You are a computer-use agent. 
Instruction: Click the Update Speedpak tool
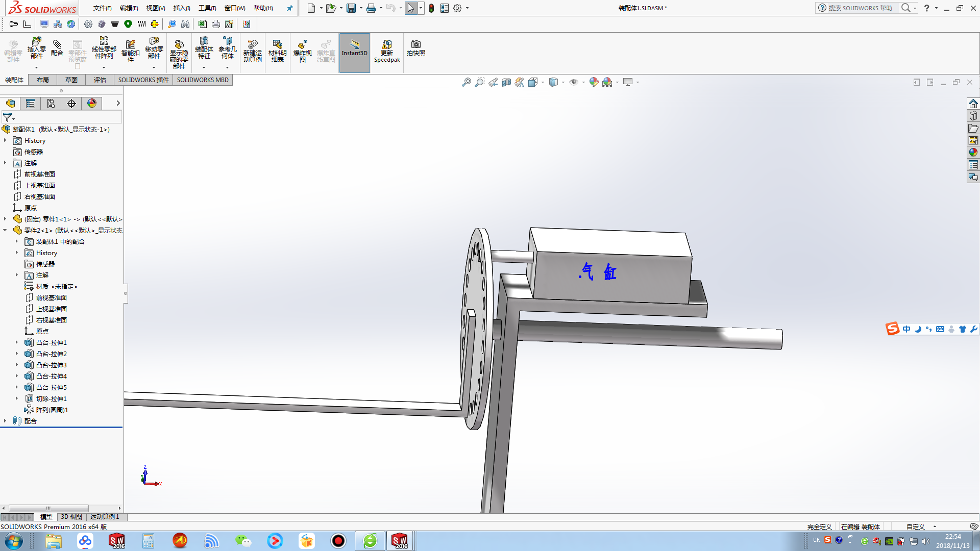pyautogui.click(x=387, y=51)
